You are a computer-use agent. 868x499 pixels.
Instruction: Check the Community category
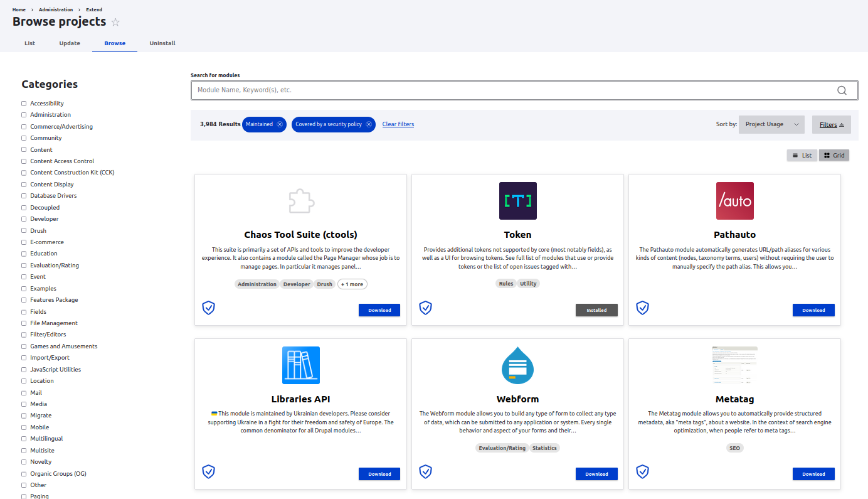pos(24,138)
